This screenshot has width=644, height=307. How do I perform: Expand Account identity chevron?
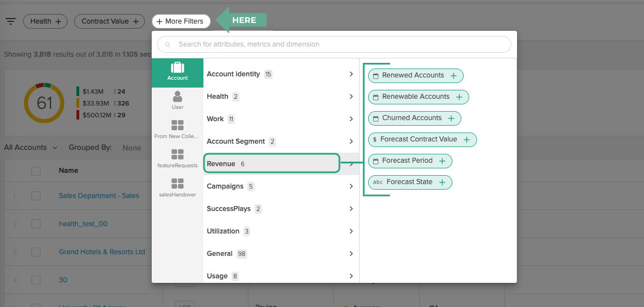pos(351,74)
